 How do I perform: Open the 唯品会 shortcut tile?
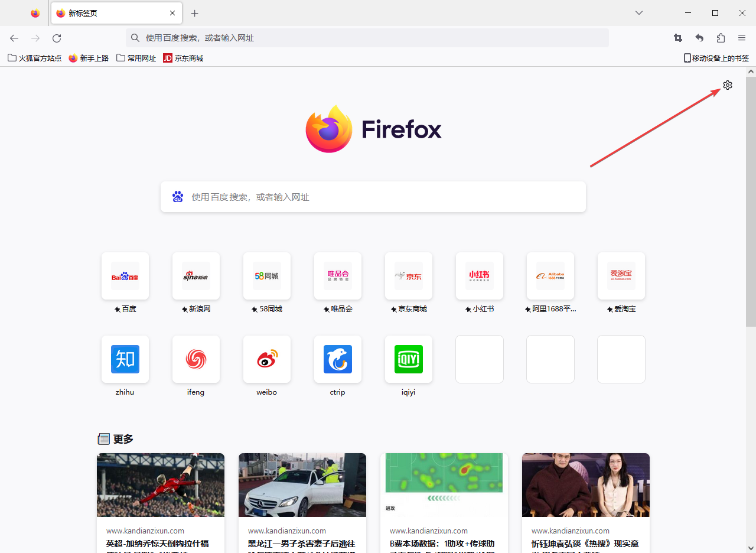[x=337, y=276]
